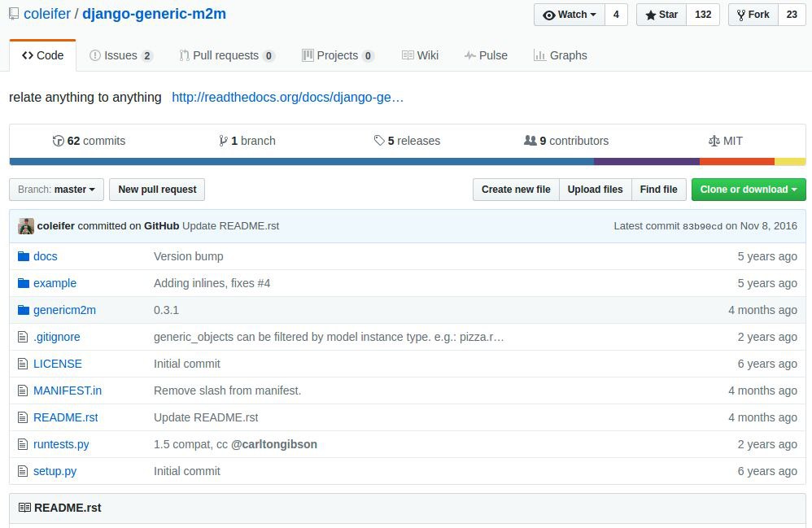Open the 'Remove slash from manifest.' commit

point(227,391)
